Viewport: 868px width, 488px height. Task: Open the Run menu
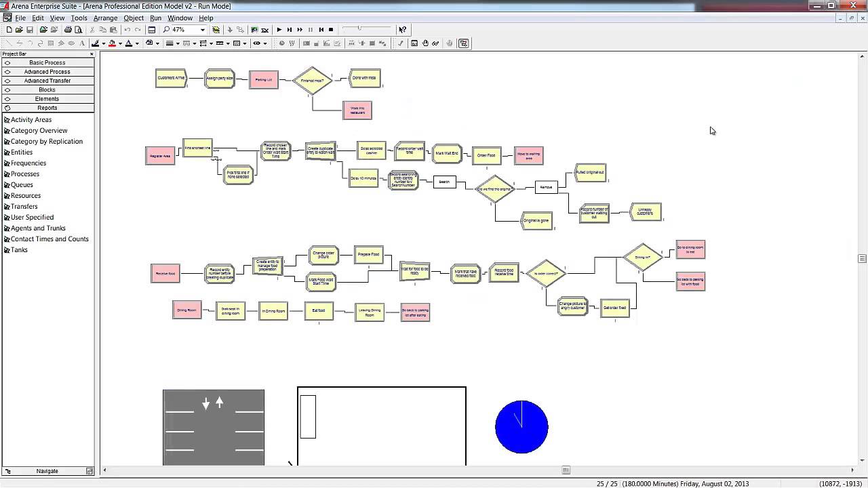(x=156, y=18)
